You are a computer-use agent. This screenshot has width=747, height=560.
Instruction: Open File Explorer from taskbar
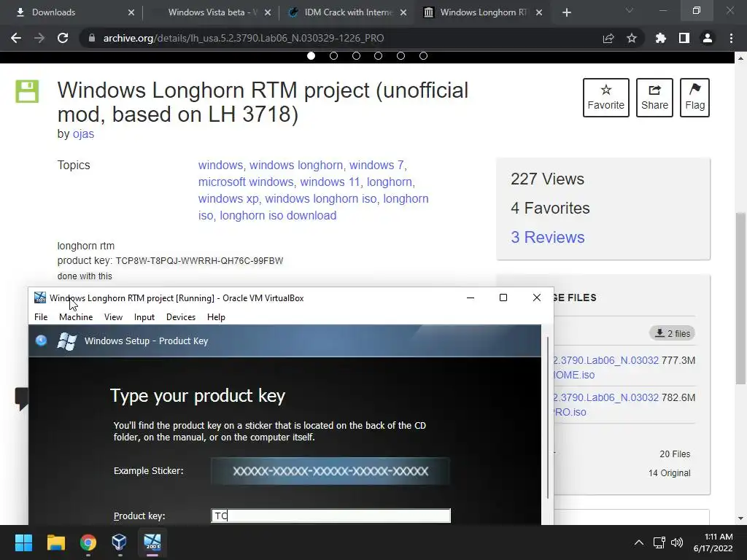tap(55, 542)
